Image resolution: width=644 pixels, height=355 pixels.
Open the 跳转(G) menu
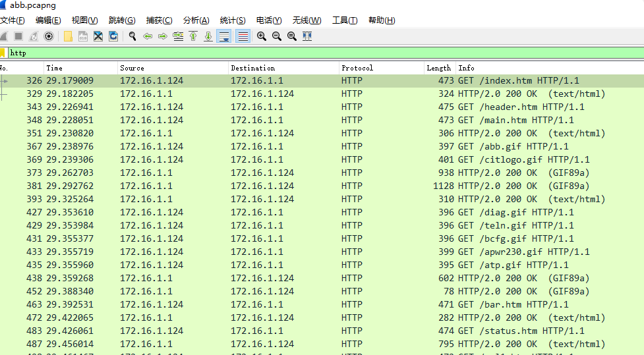click(122, 20)
